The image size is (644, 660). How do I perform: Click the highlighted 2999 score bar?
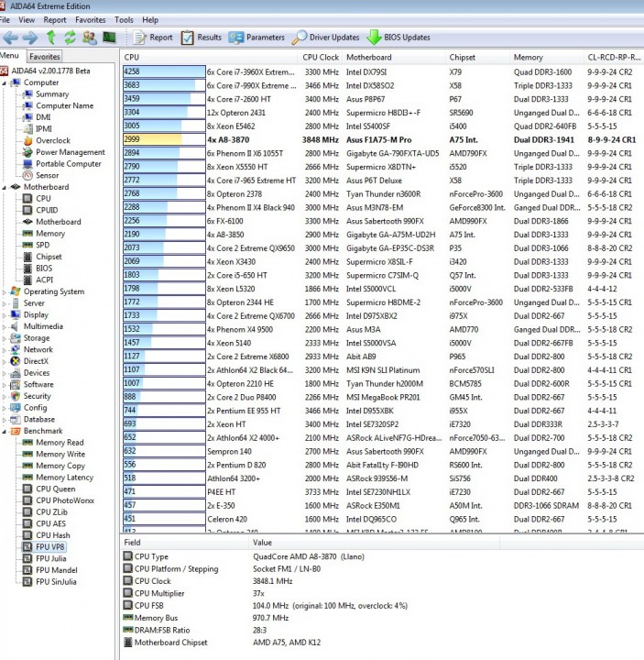click(164, 139)
